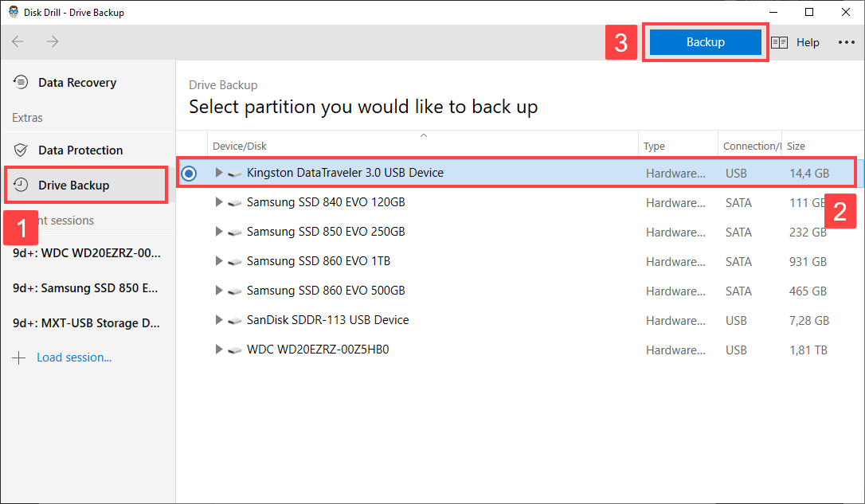Open the 9d+: Samsung SSD 850 E... recent session

tap(85, 288)
